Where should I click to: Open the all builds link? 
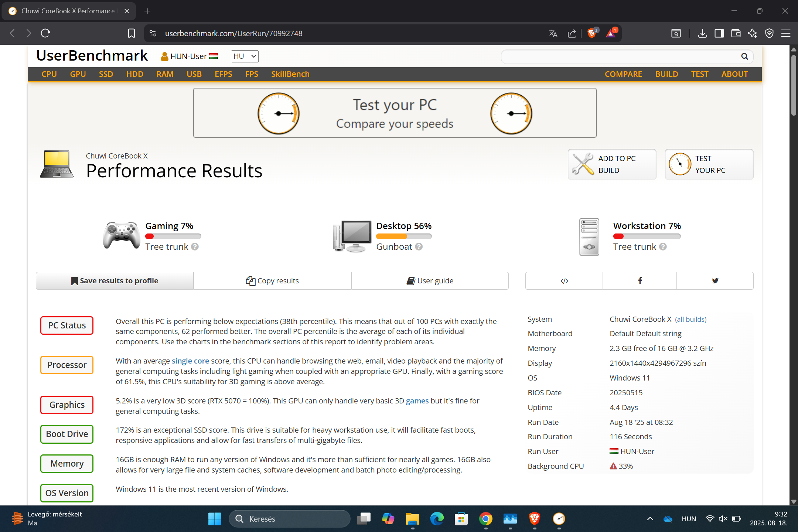(691, 319)
